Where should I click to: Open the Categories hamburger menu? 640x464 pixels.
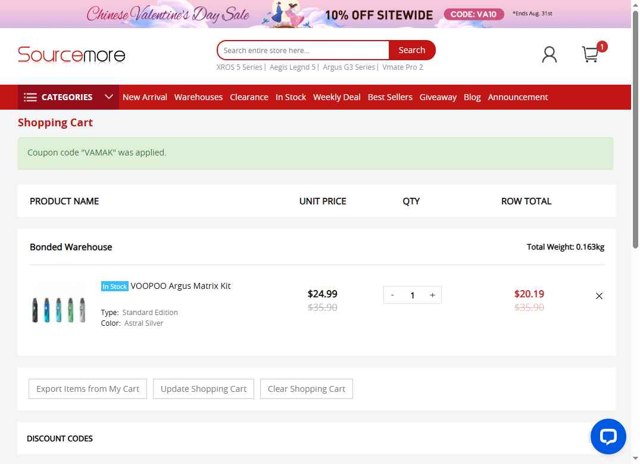point(30,97)
